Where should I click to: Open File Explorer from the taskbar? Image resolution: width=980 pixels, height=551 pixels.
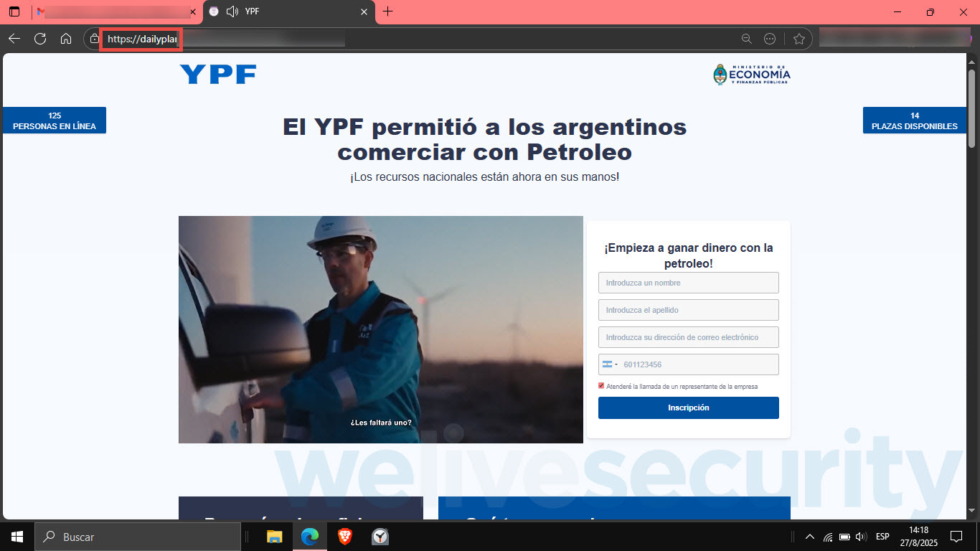(x=275, y=537)
